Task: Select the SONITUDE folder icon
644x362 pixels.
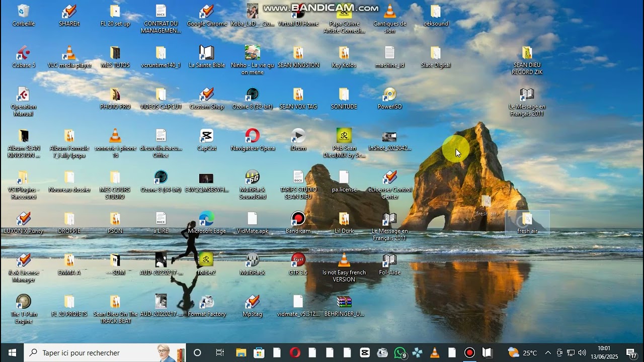Action: point(344,99)
